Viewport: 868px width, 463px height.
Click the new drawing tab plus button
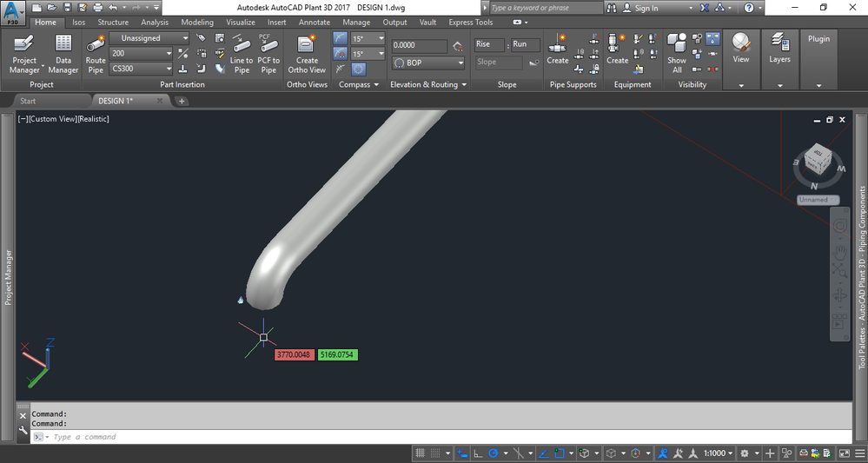coord(182,101)
